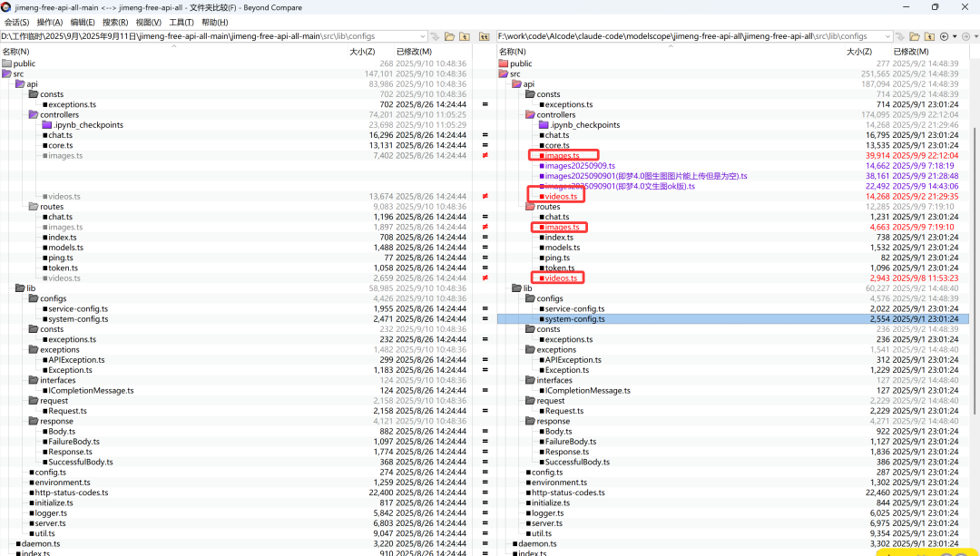Click the right pane go/load path arrow

coord(900,37)
